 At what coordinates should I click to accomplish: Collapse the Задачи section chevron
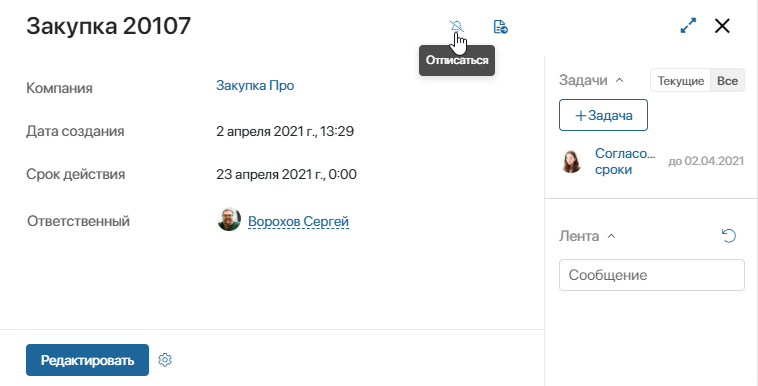pos(619,80)
